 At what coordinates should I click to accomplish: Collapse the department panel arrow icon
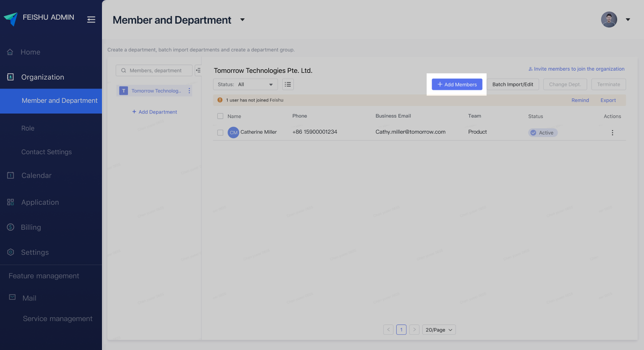[198, 70]
